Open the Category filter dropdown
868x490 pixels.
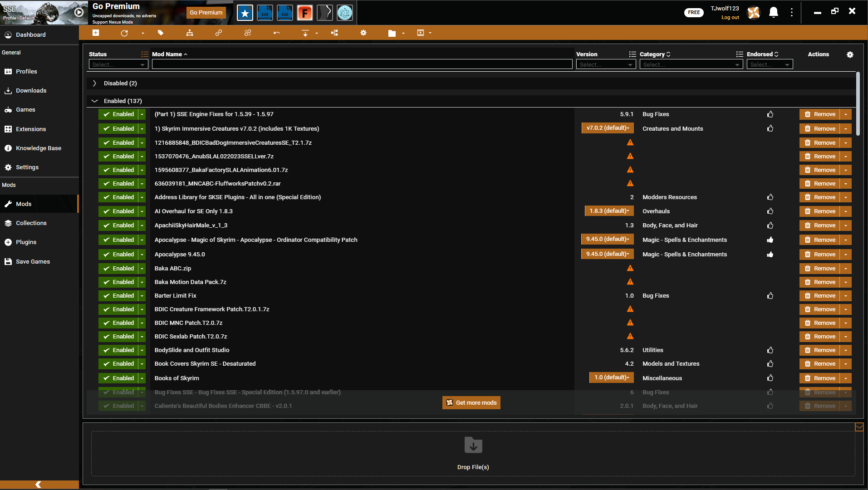click(691, 64)
